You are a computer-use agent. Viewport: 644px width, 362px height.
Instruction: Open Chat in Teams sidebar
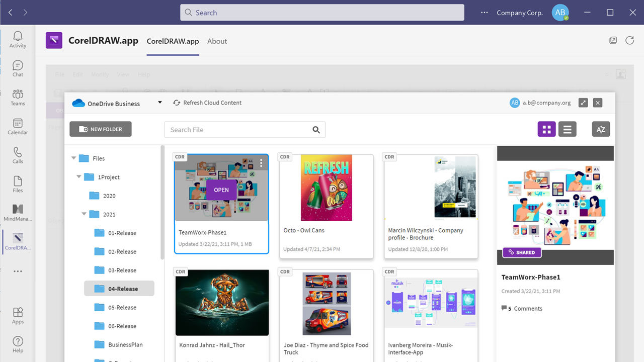pyautogui.click(x=18, y=68)
